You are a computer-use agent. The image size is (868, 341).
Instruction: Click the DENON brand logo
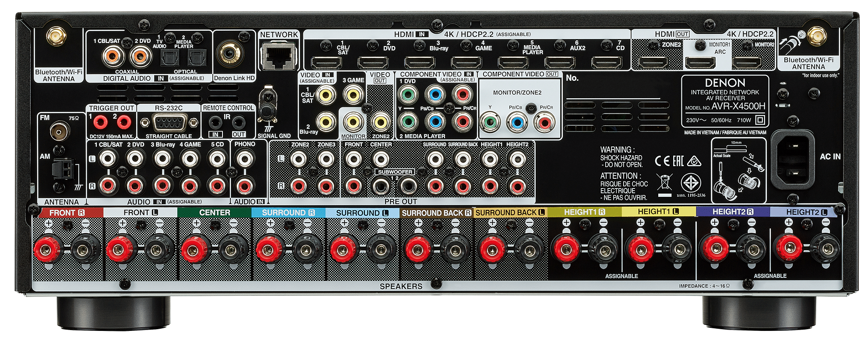click(725, 83)
